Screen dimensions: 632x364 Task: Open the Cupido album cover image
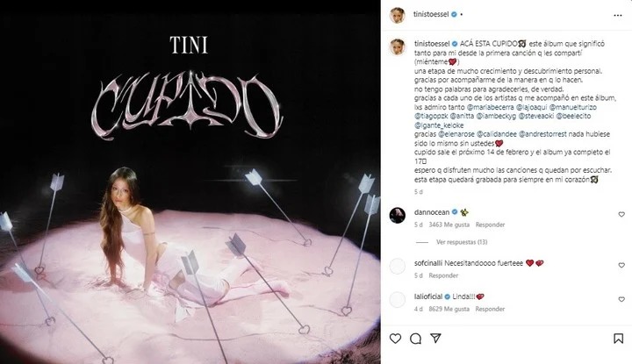point(190,182)
